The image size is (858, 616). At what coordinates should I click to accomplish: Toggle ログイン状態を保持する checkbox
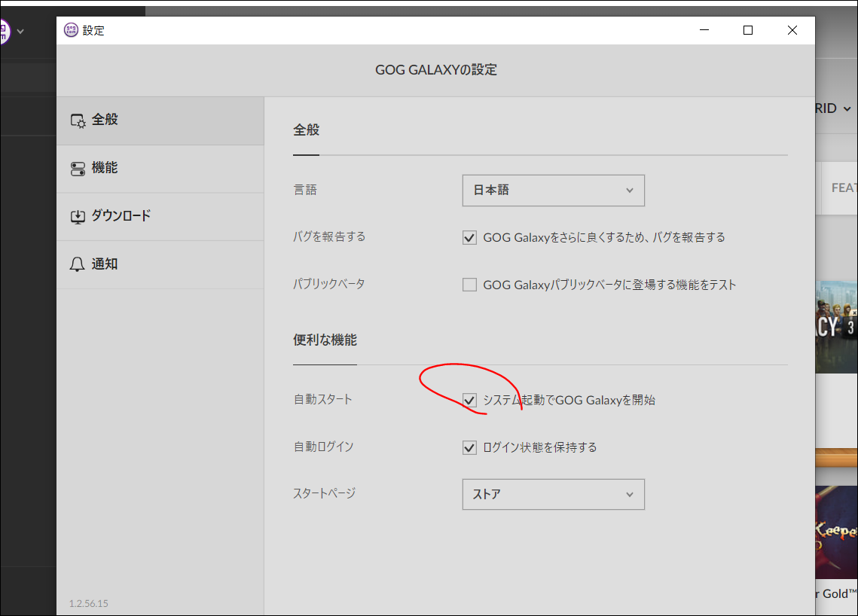click(469, 447)
